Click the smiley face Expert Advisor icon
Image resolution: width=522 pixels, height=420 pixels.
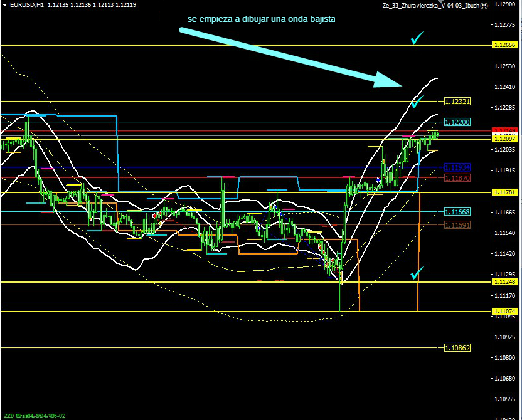484,5
